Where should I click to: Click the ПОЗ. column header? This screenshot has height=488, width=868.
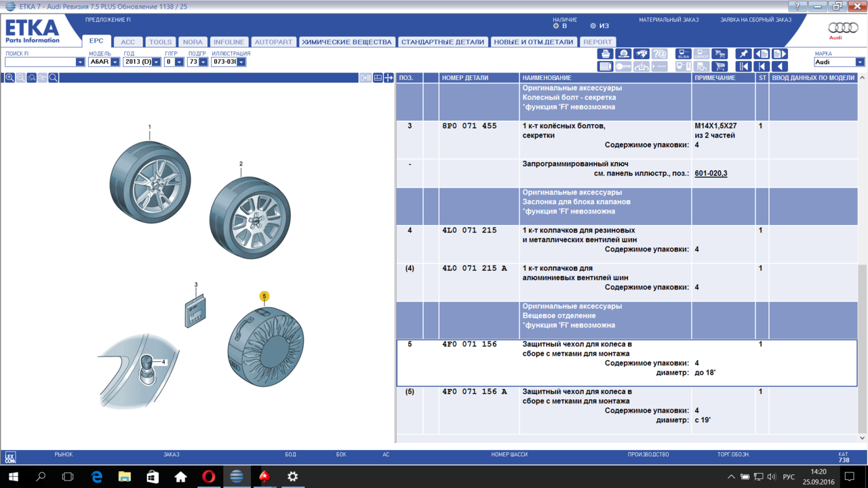pos(410,78)
